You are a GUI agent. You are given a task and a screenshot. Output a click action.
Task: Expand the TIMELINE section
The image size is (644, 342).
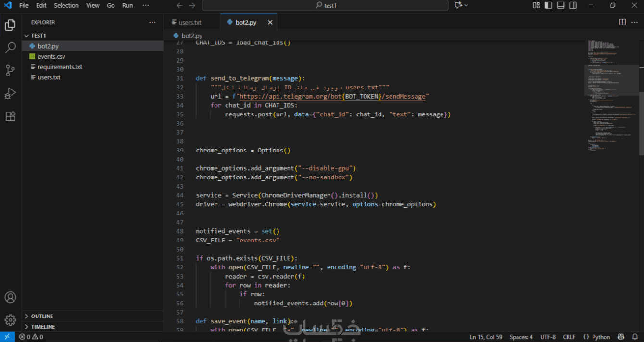click(43, 327)
